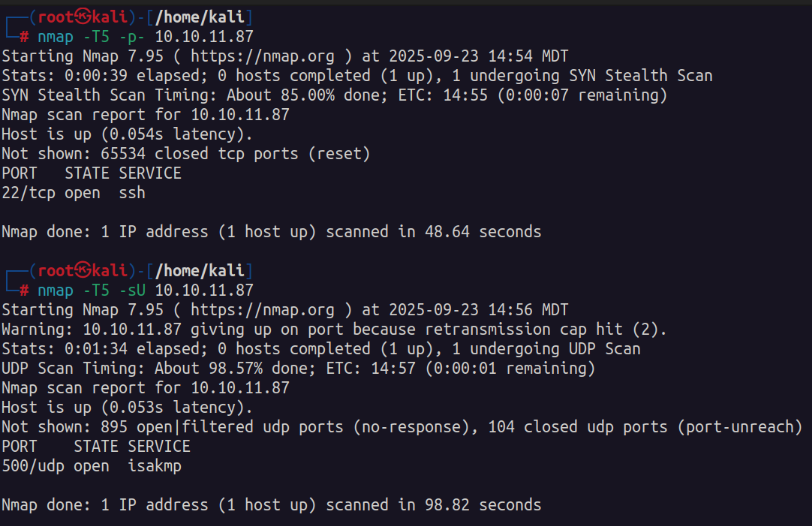The width and height of the screenshot is (812, 526).
Task: Click the Kali skull icon in the first prompt
Action: point(87,18)
